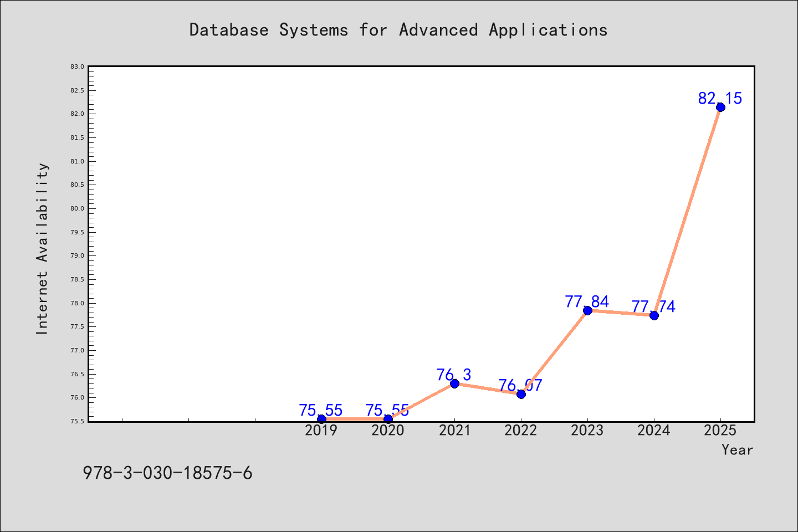Select the 77.74 value label
798x532 pixels.
pos(653,306)
